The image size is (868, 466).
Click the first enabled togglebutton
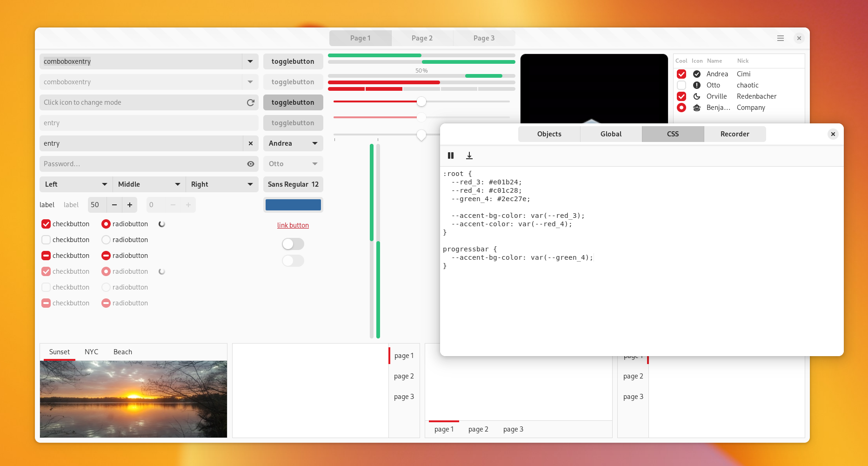coord(293,61)
